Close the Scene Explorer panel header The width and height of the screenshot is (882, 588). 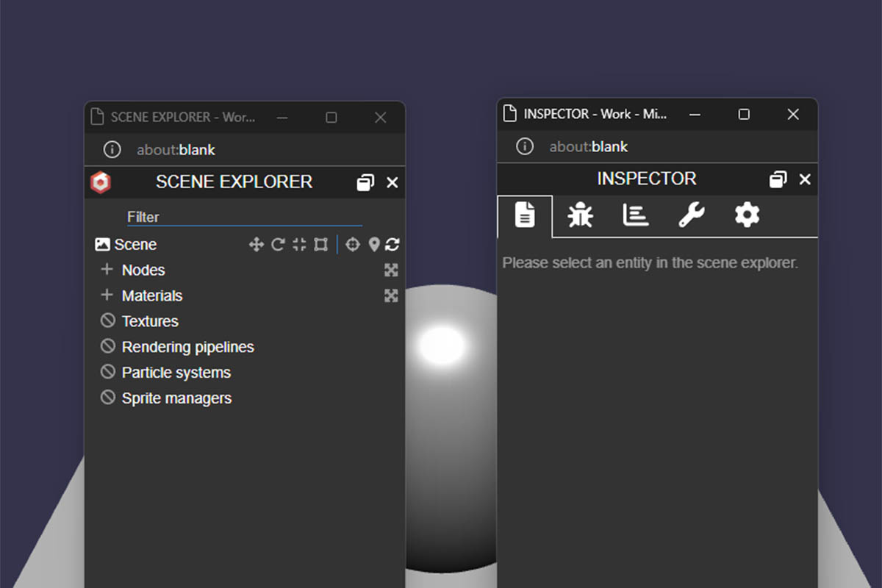coord(392,182)
